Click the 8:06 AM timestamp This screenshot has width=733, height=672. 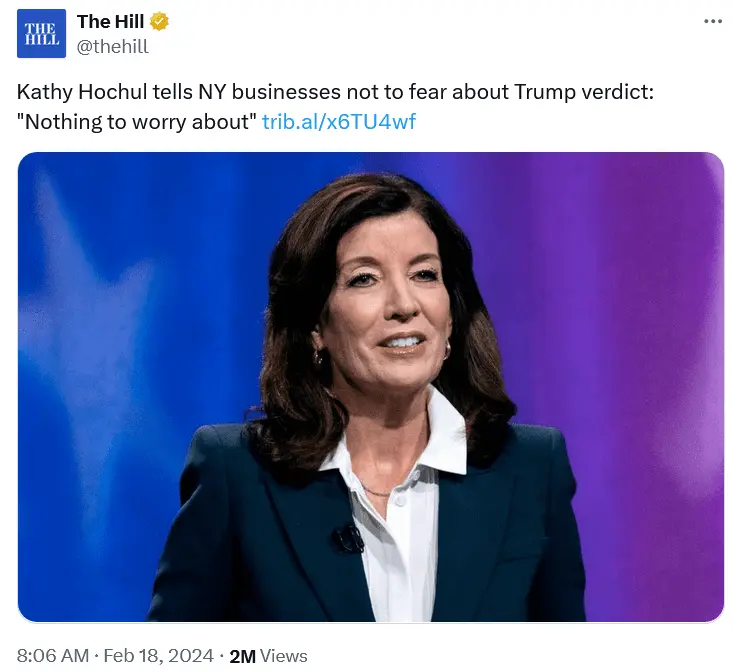point(53,656)
